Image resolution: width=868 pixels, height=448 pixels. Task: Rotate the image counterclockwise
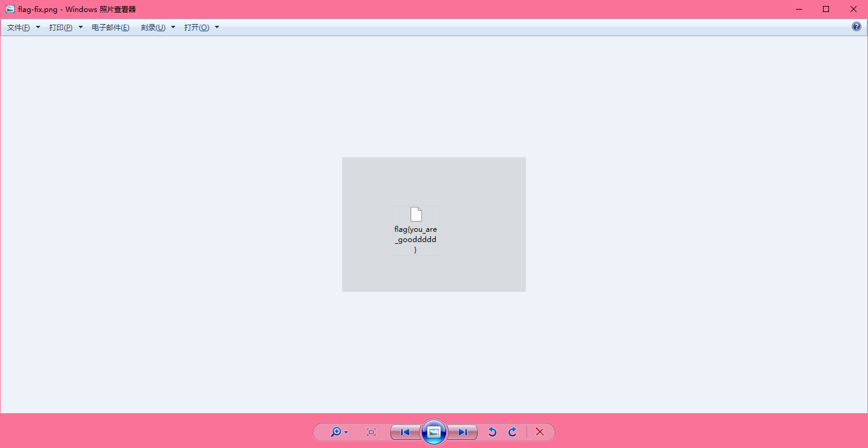(492, 432)
